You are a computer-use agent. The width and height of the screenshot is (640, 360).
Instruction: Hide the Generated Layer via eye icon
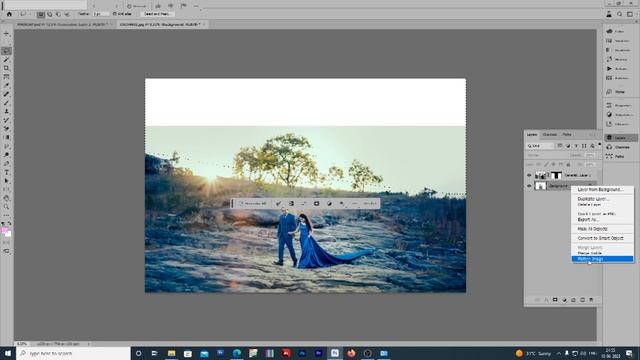point(529,175)
